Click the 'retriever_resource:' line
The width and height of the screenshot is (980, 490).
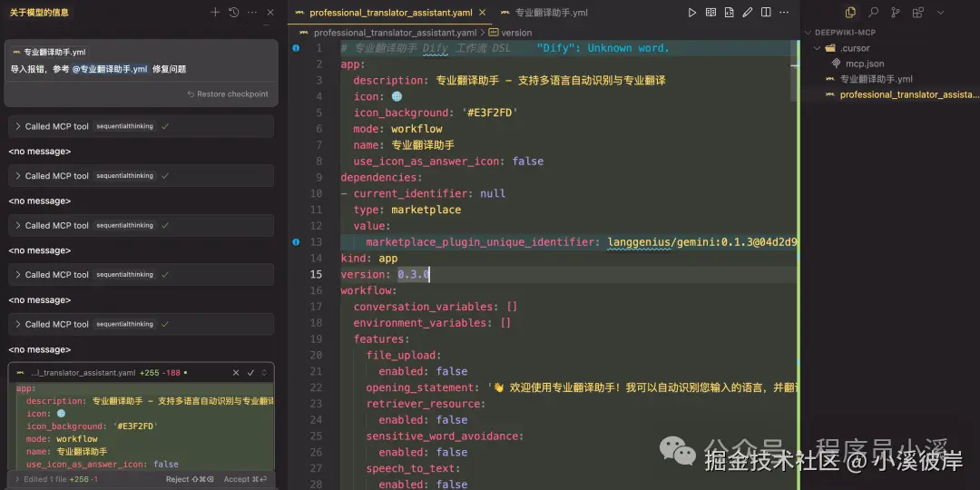(x=426, y=404)
